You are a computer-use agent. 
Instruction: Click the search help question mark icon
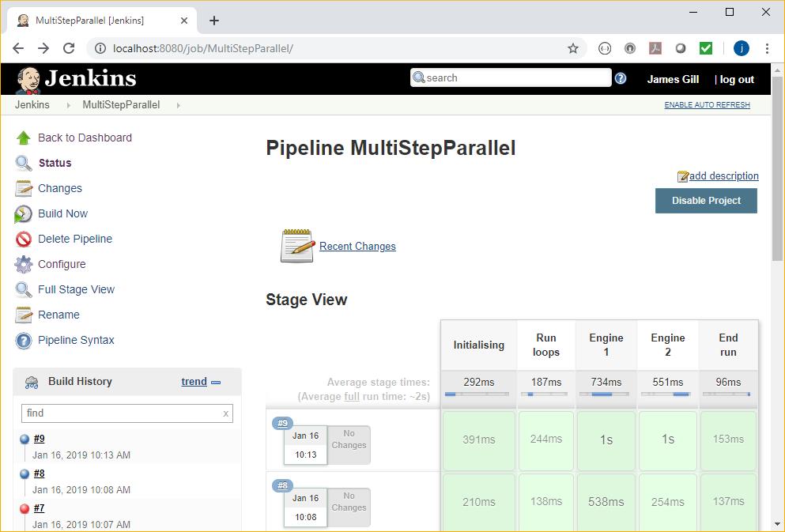(x=621, y=78)
